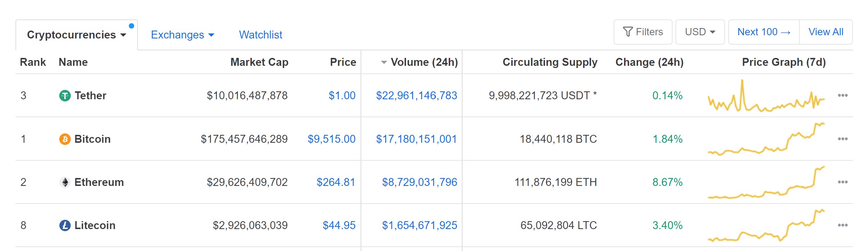Expand the Exchanges dropdown
Viewport: 868px width, 251px height.
click(183, 35)
